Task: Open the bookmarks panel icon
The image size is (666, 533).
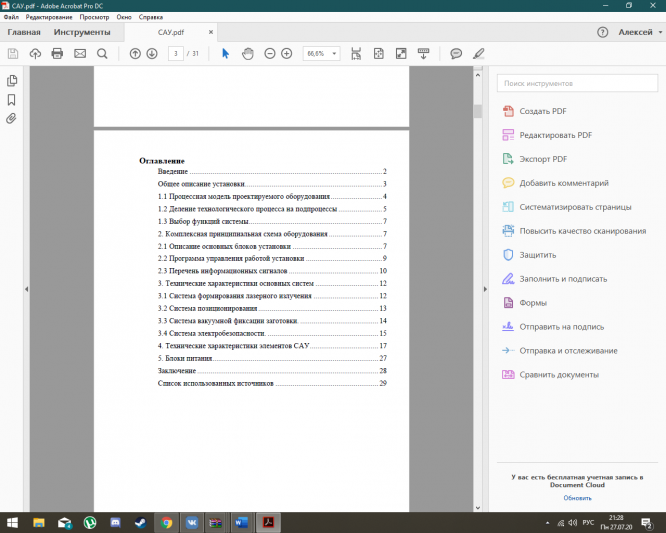Action: point(12,99)
